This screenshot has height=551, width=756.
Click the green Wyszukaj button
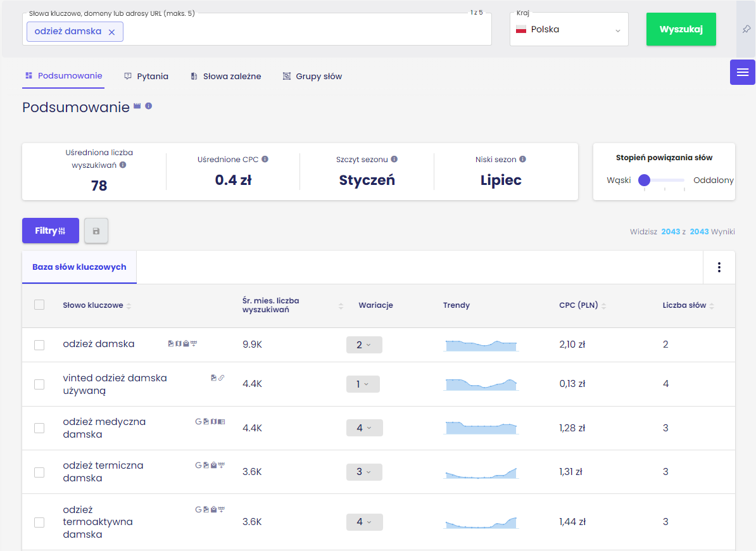(681, 29)
